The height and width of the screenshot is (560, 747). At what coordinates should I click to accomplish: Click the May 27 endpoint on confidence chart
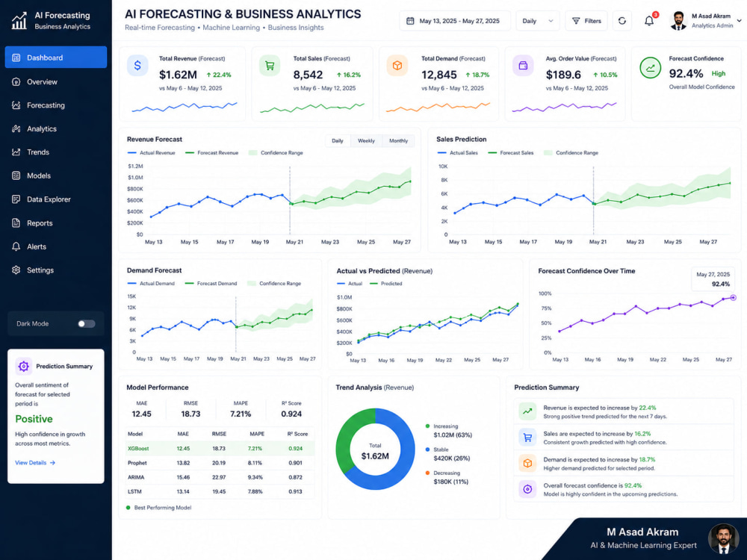click(x=734, y=298)
